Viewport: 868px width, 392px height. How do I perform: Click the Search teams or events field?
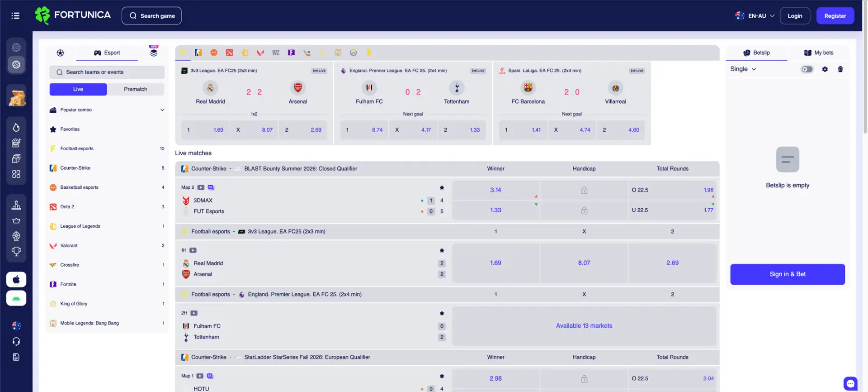(107, 72)
